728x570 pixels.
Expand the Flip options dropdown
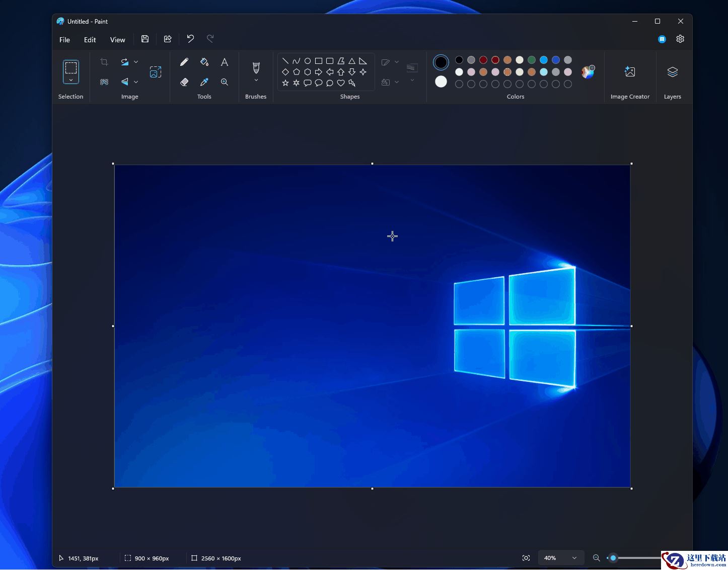[x=136, y=82]
